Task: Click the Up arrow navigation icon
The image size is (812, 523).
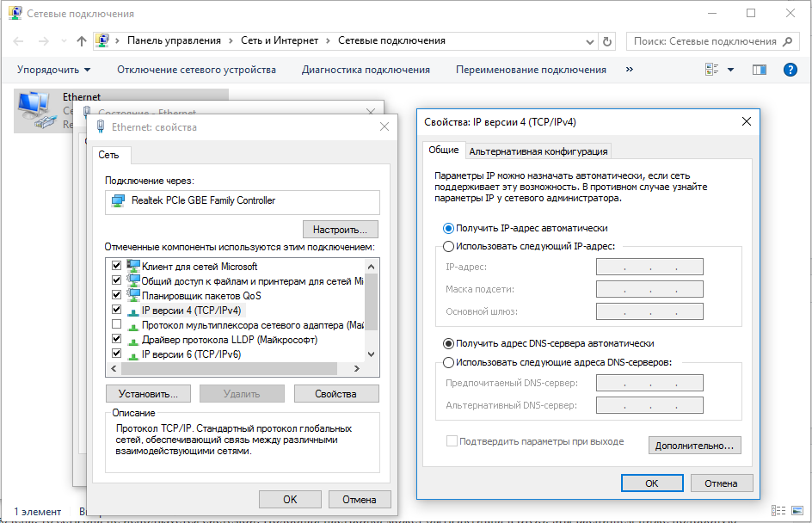Action: [x=82, y=41]
